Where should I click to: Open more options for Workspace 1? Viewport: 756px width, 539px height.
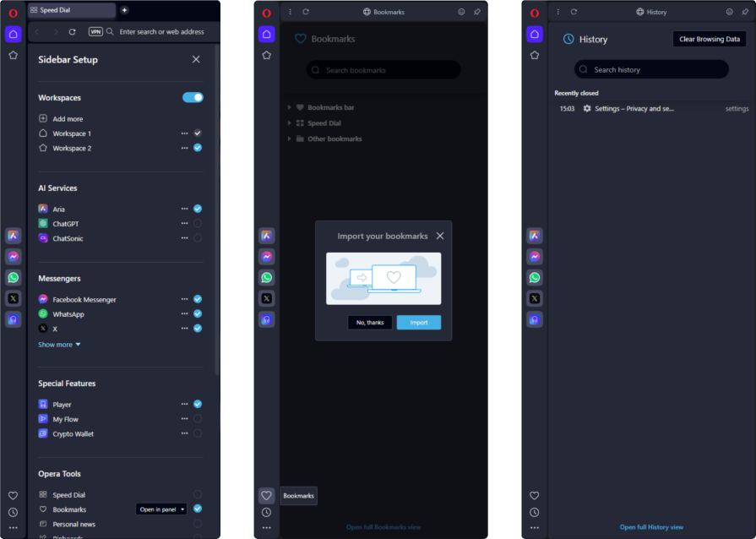tap(184, 133)
